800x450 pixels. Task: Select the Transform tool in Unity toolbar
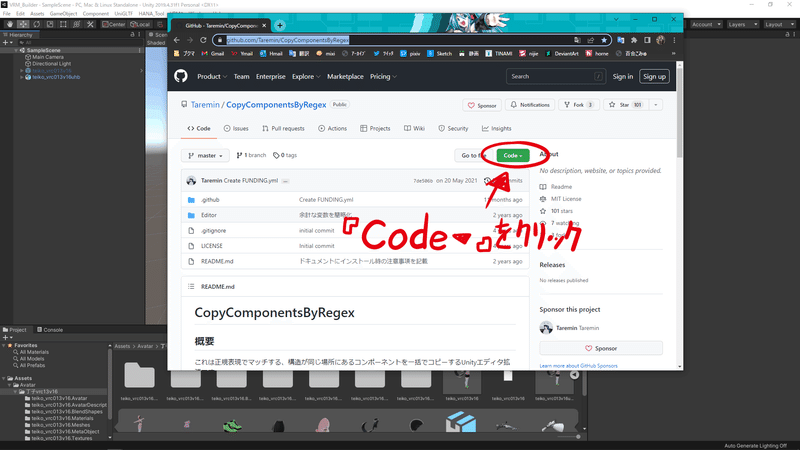point(77,24)
